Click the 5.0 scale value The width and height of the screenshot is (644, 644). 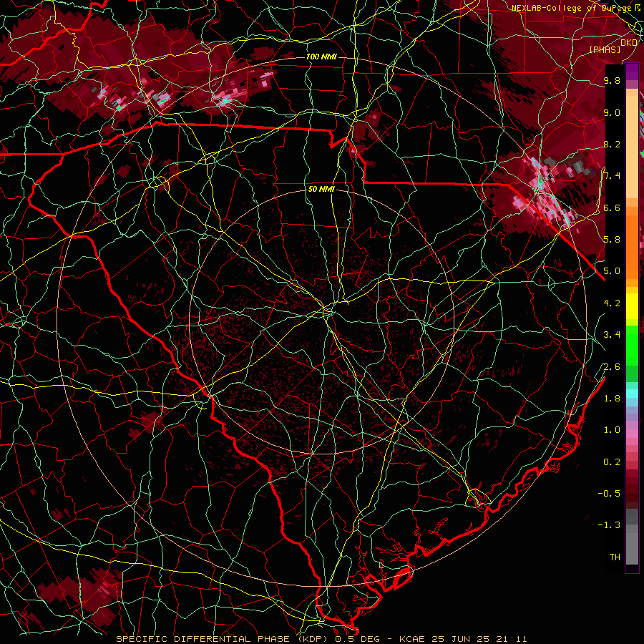[x=612, y=271]
